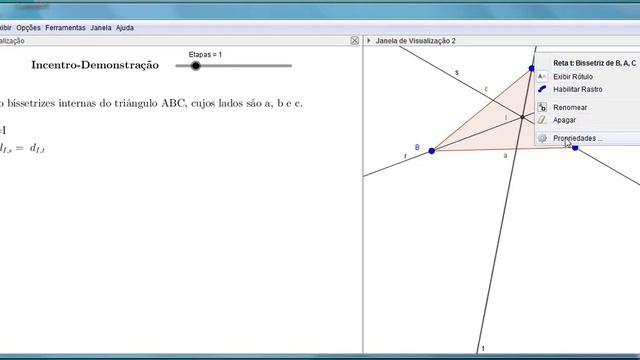Open the Opções menu

click(x=28, y=28)
